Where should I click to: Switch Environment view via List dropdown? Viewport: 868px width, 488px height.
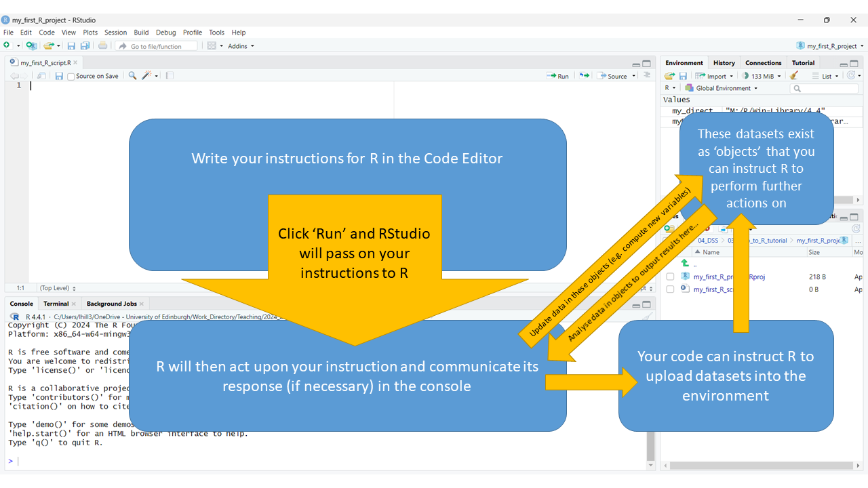pos(827,76)
